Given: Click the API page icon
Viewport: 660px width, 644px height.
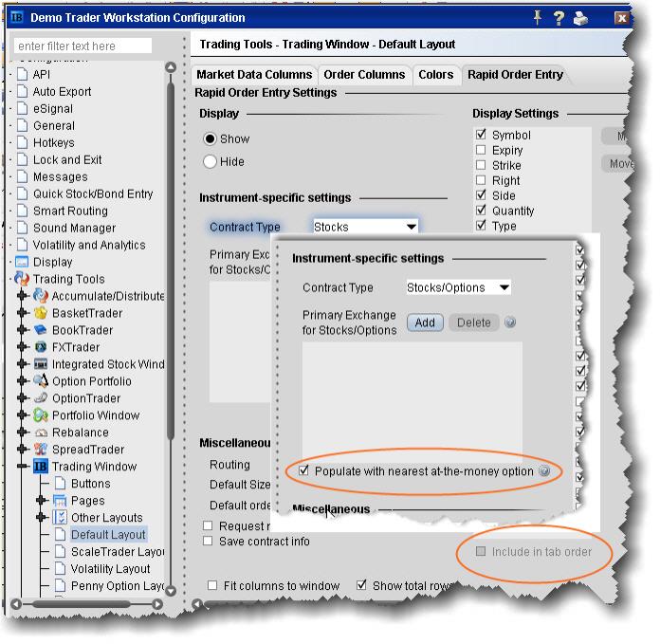Looking at the screenshot, I should click(x=23, y=74).
